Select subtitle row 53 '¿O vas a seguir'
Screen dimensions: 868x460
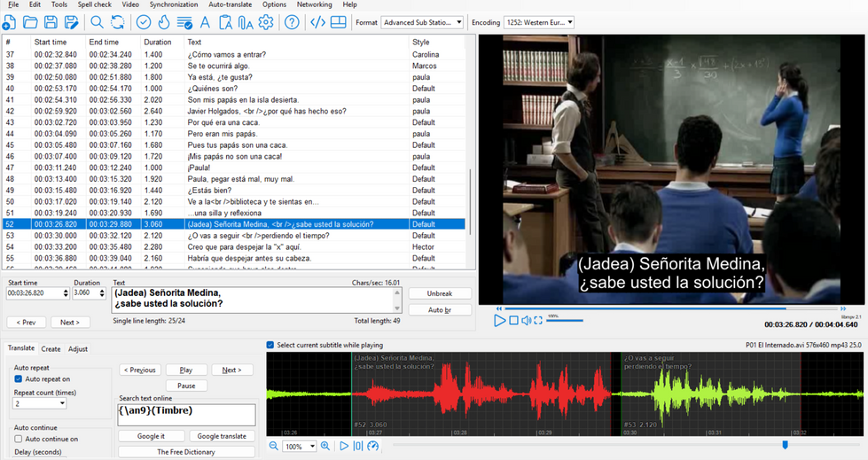point(233,236)
